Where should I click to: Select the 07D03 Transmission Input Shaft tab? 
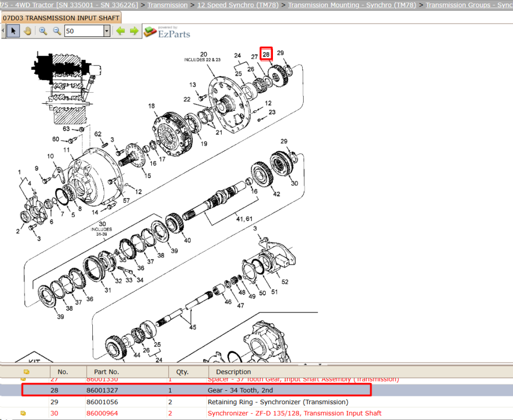pos(61,18)
